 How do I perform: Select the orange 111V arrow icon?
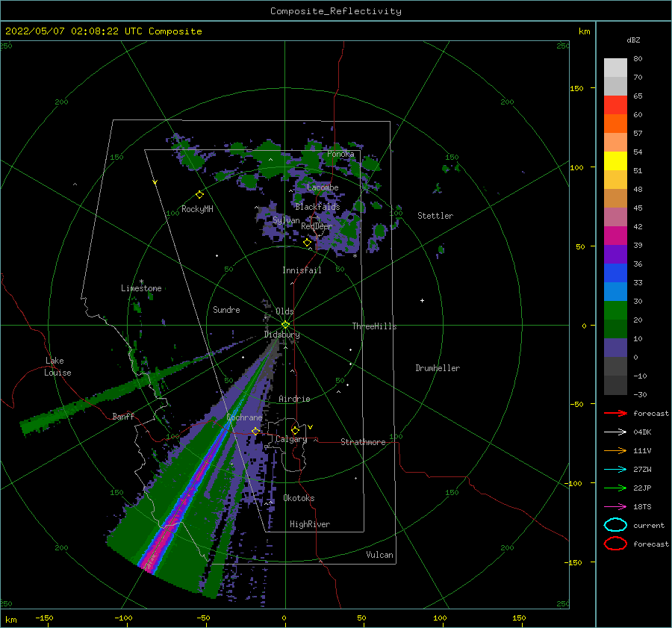pyautogui.click(x=615, y=450)
